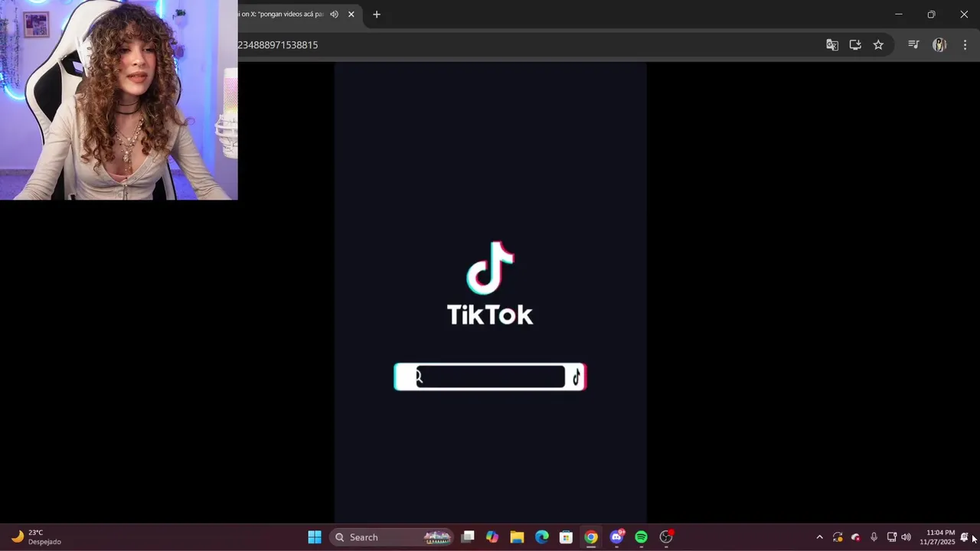The width and height of the screenshot is (980, 551).
Task: Open Task View on the taskbar
Action: click(468, 537)
